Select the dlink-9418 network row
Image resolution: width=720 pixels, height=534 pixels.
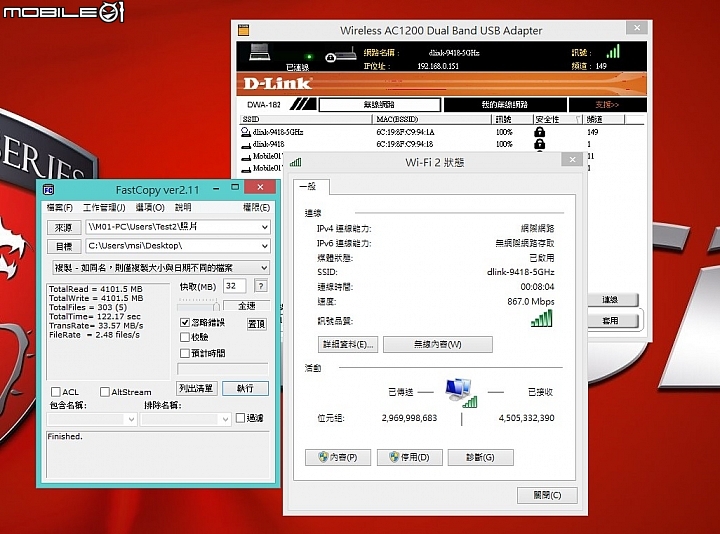pyautogui.click(x=441, y=144)
